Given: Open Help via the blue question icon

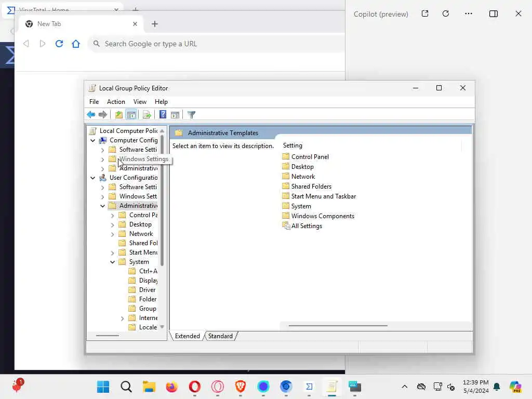Looking at the screenshot, I should coord(163,115).
